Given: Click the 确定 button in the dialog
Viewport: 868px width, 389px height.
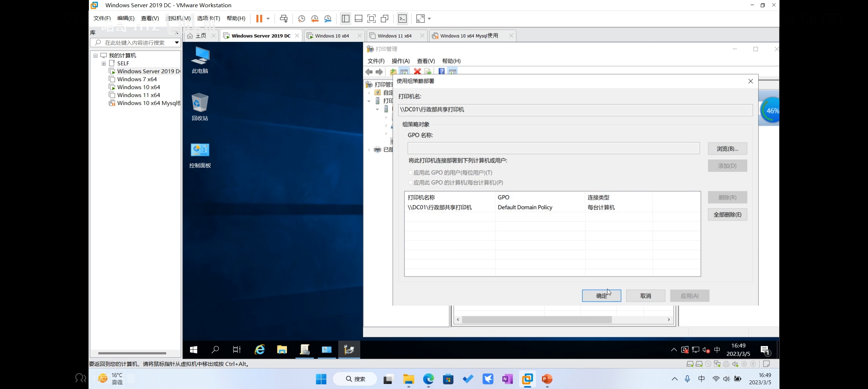Looking at the screenshot, I should [601, 296].
